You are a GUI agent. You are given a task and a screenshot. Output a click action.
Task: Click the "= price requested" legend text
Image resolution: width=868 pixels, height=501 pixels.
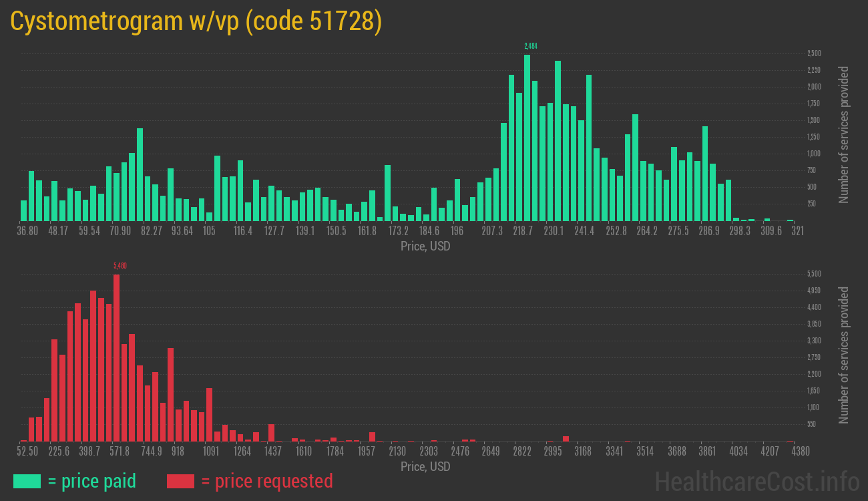[266, 481]
